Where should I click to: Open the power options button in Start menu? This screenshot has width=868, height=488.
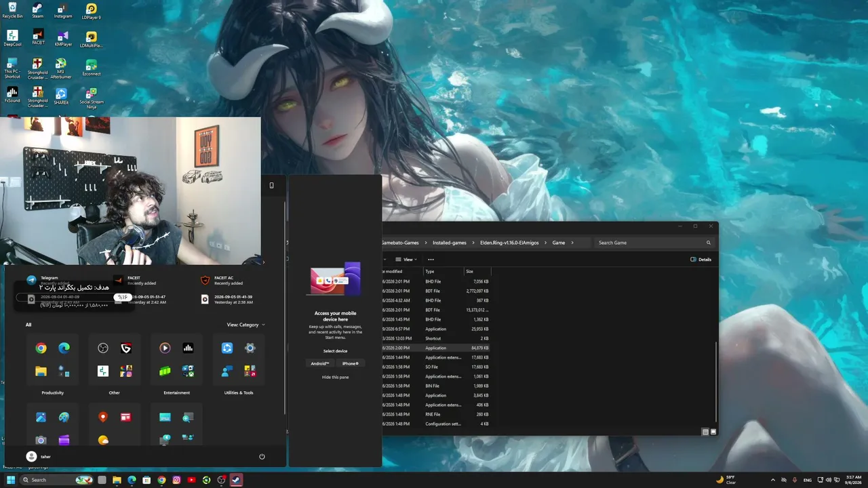[262, 457]
